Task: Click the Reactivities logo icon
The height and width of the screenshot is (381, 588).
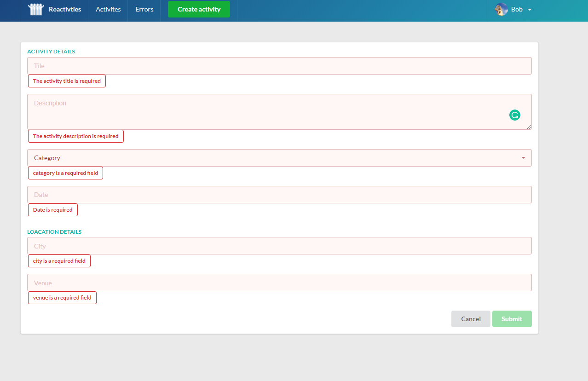Action: tap(35, 9)
